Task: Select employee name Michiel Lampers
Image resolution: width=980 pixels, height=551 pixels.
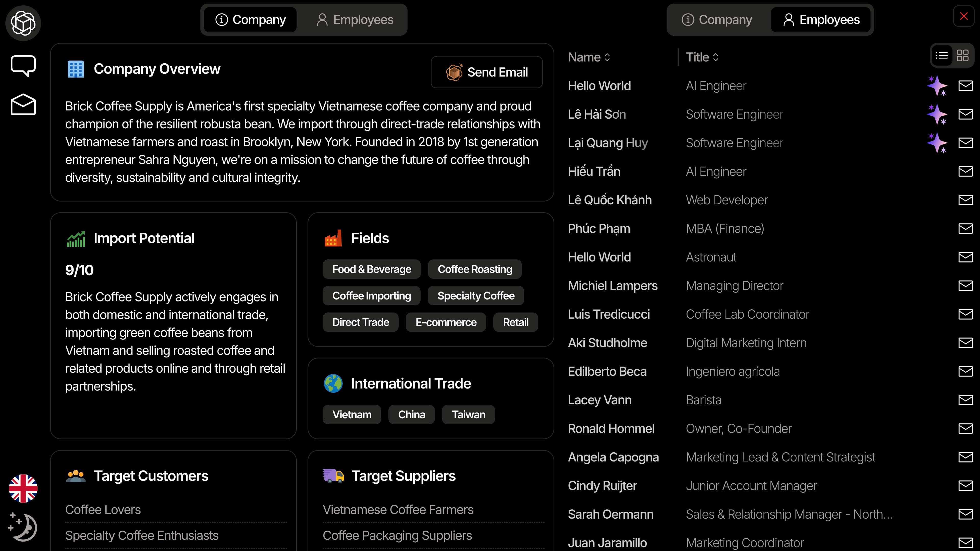Action: click(x=612, y=286)
